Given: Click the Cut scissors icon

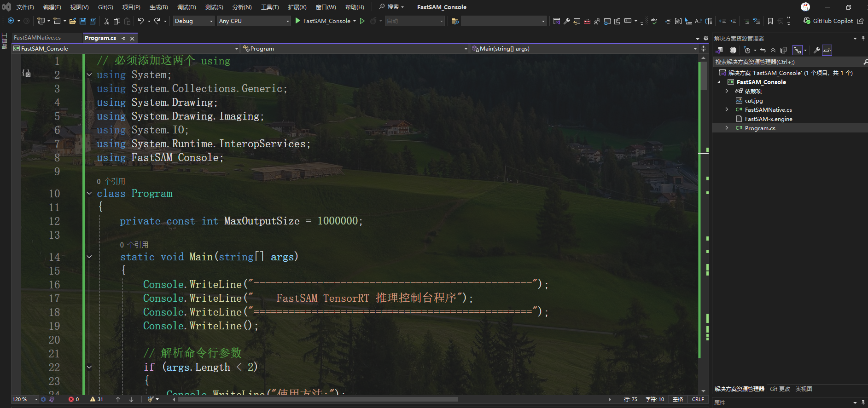Looking at the screenshot, I should coord(107,21).
